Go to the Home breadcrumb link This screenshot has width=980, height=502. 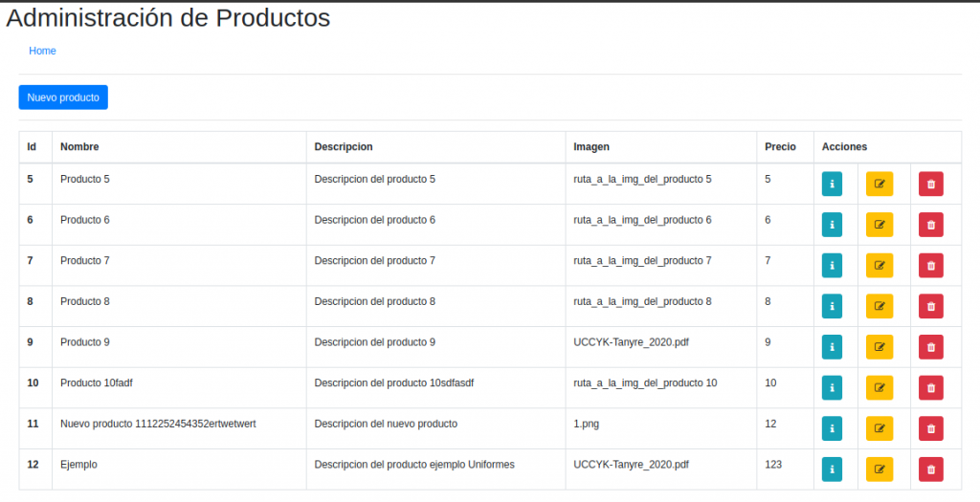click(42, 51)
